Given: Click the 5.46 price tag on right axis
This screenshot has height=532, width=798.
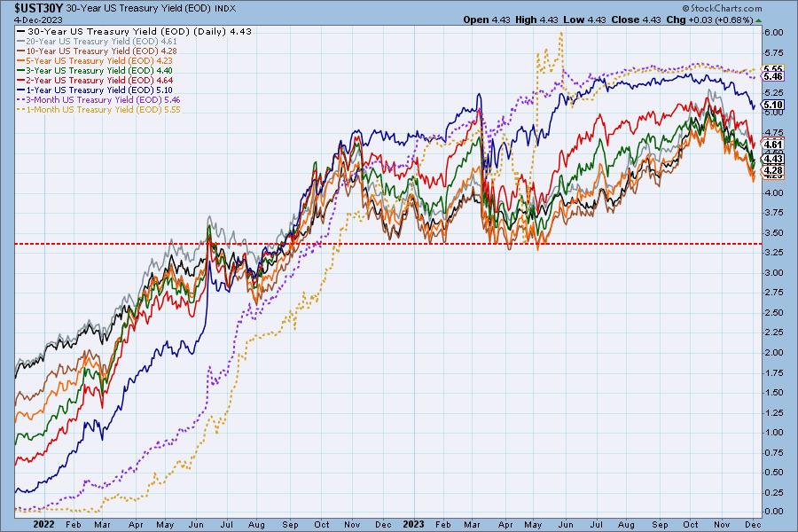Looking at the screenshot, I should point(772,76).
